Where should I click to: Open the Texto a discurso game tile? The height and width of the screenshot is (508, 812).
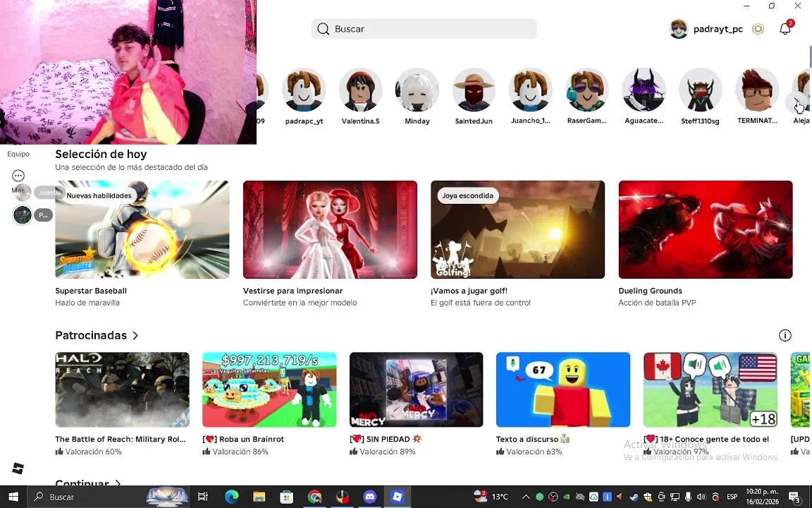(563, 389)
